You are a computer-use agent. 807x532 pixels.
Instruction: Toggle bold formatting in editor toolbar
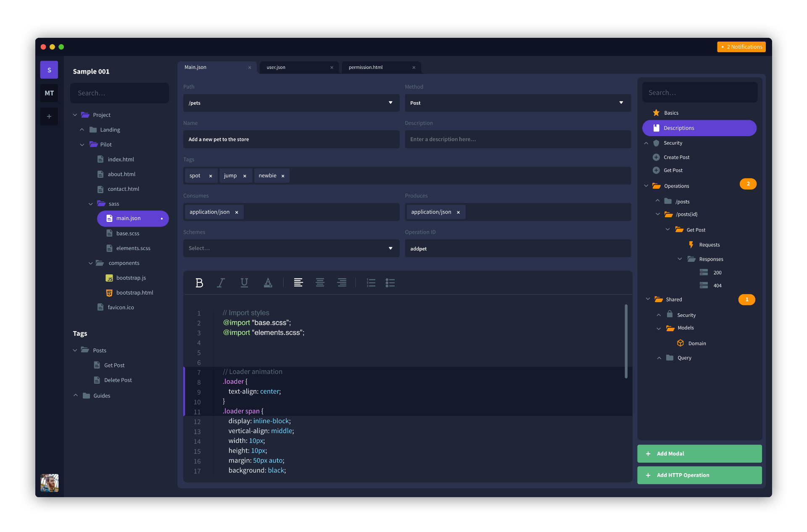click(199, 283)
